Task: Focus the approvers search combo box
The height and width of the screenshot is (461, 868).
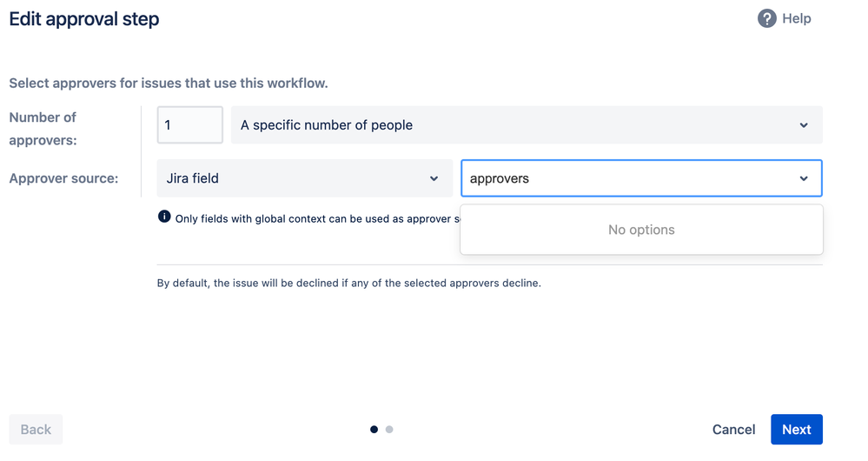Action: tap(641, 178)
